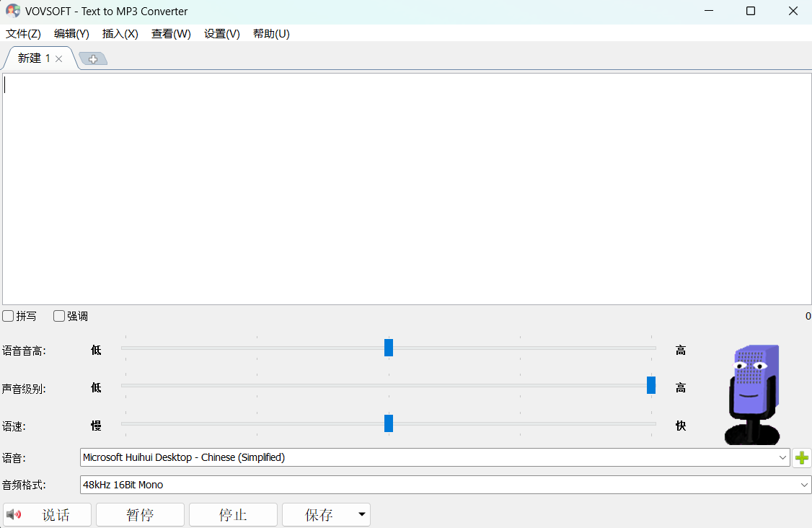The height and width of the screenshot is (528, 812).
Task: Click the green plus add-voice icon
Action: tap(801, 458)
